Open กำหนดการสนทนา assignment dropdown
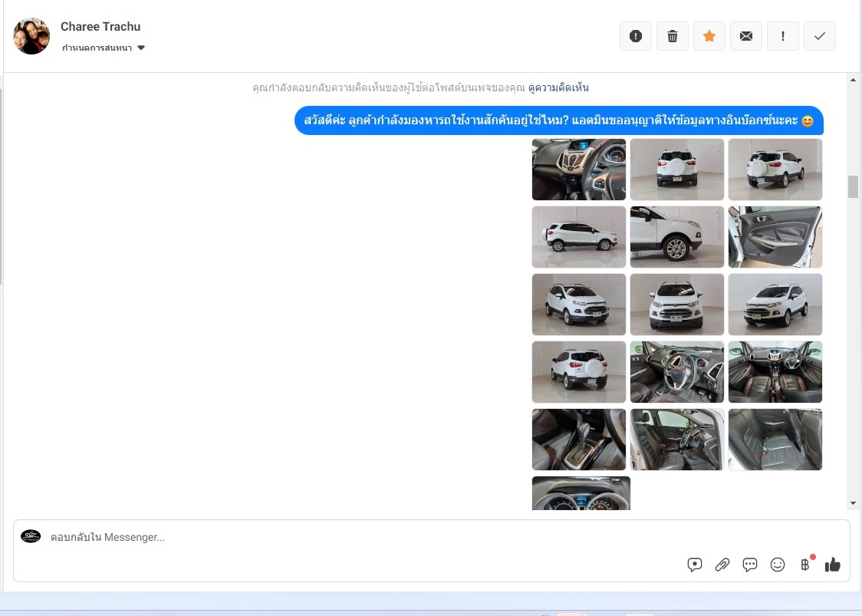 pyautogui.click(x=104, y=48)
